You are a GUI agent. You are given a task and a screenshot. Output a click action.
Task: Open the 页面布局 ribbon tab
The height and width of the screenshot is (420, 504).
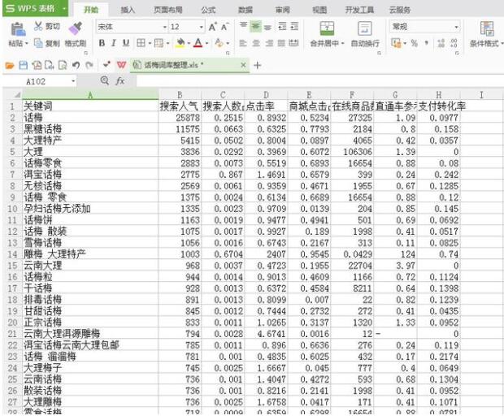167,10
